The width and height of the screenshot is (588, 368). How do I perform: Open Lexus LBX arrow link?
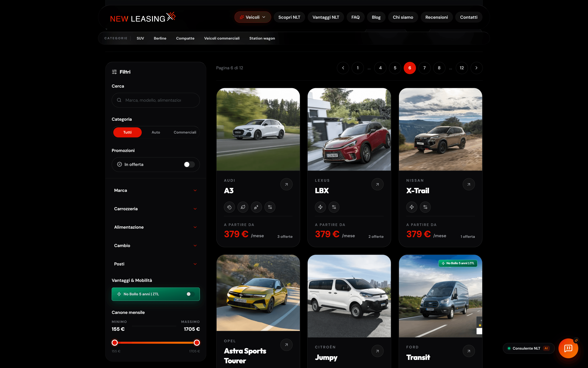(377, 184)
